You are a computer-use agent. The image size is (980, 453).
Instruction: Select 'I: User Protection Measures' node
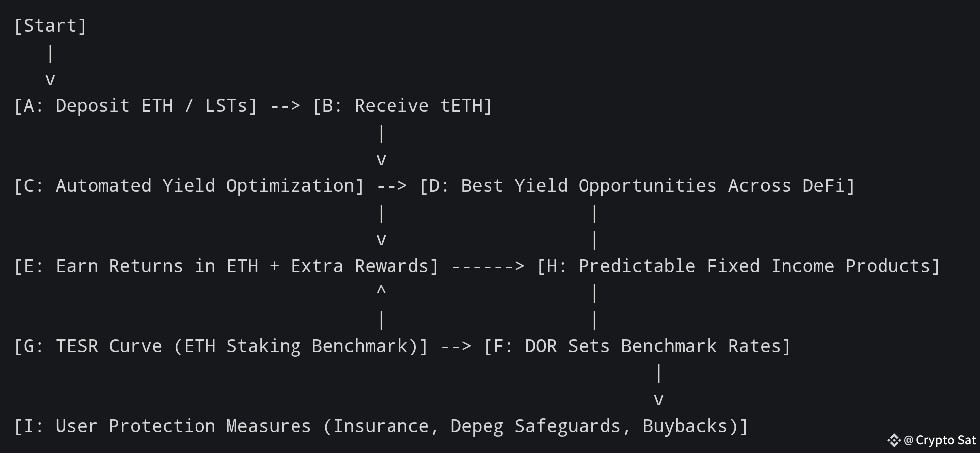(381, 426)
